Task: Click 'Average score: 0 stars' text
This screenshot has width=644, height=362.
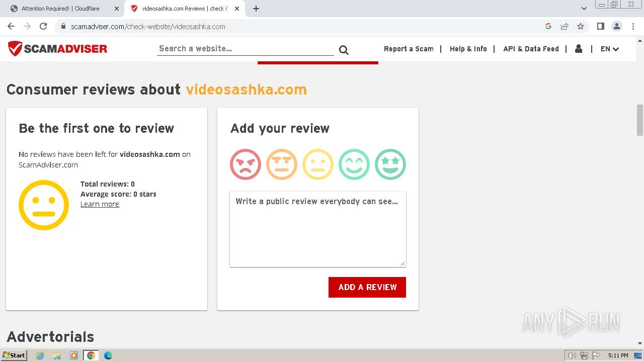Action: coord(118,194)
